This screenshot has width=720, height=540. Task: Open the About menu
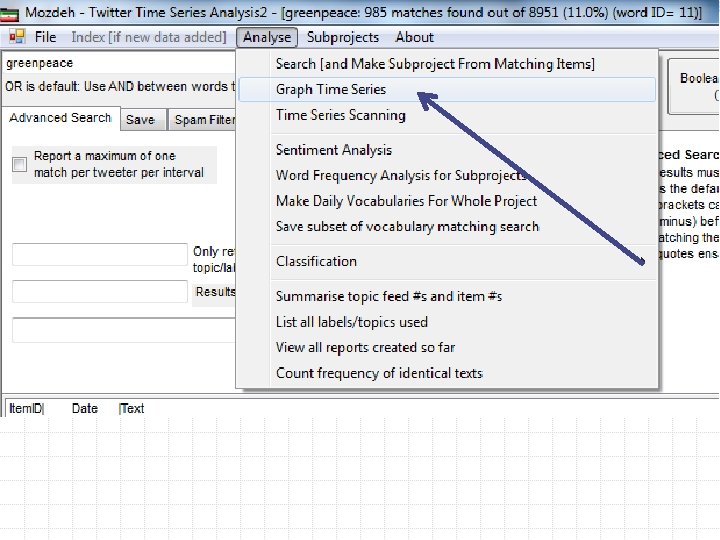(x=414, y=37)
